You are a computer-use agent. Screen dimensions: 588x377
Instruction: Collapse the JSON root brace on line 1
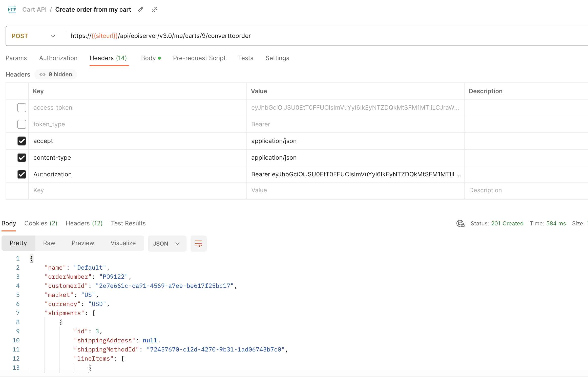coord(32,258)
